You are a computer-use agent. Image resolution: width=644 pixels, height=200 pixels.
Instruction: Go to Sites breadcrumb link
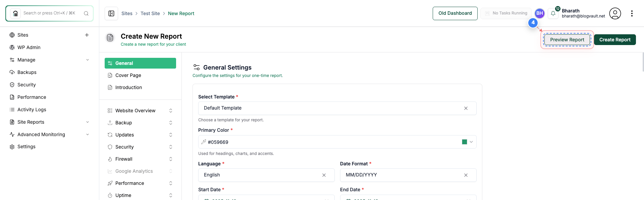click(127, 13)
